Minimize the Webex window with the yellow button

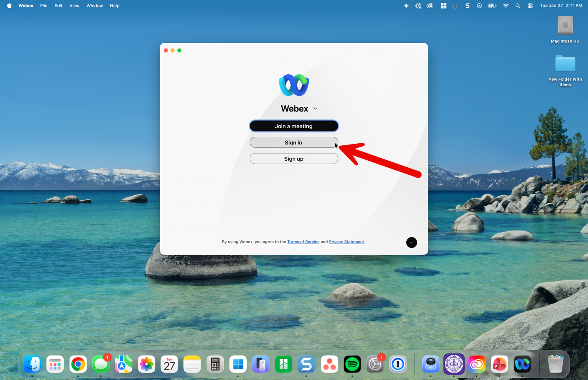point(173,51)
